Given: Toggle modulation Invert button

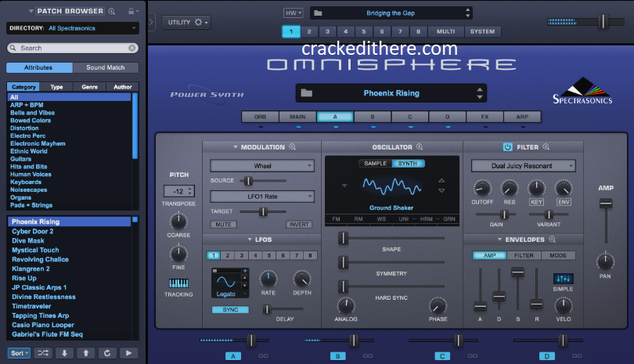Looking at the screenshot, I should click(x=299, y=225).
